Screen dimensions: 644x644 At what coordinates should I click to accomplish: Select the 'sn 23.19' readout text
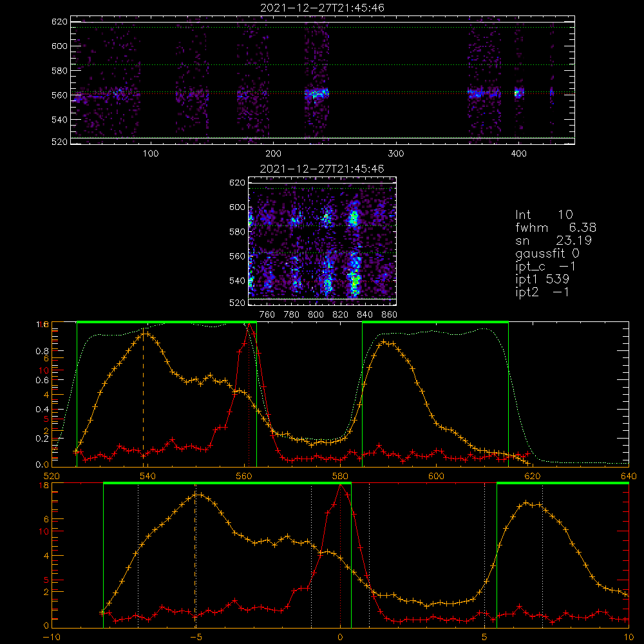pyautogui.click(x=553, y=240)
